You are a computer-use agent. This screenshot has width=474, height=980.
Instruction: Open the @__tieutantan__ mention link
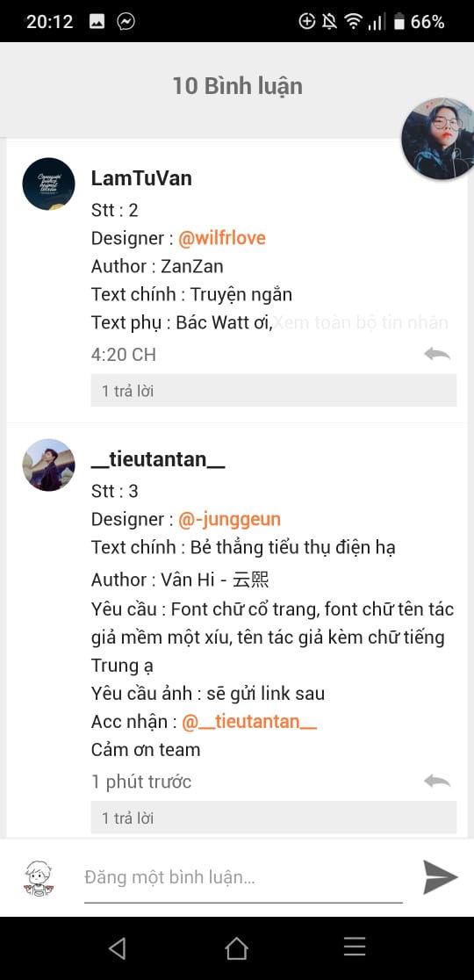[249, 722]
